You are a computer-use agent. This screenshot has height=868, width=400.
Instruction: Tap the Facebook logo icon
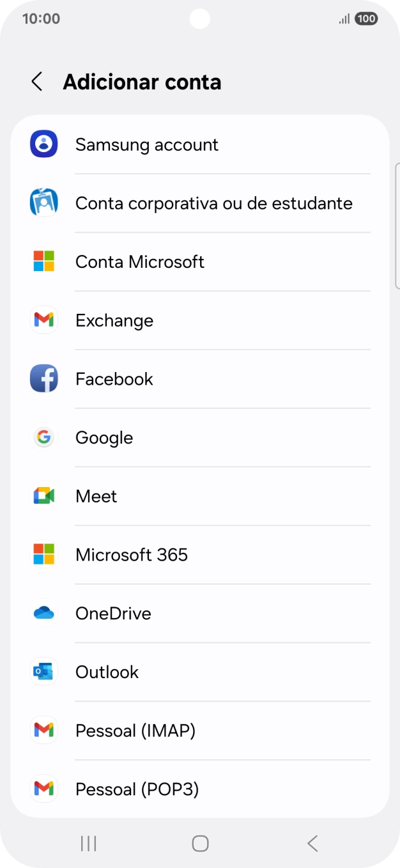(44, 379)
